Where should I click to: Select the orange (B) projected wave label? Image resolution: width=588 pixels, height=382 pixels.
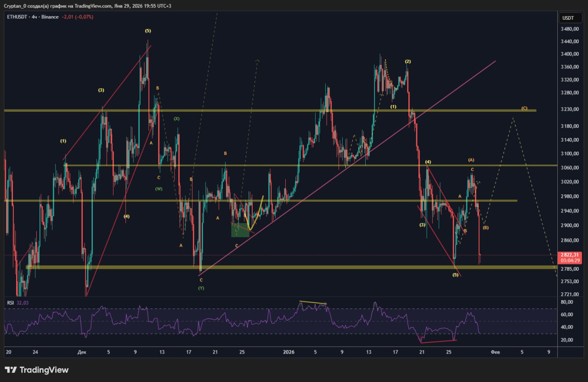(x=486, y=228)
